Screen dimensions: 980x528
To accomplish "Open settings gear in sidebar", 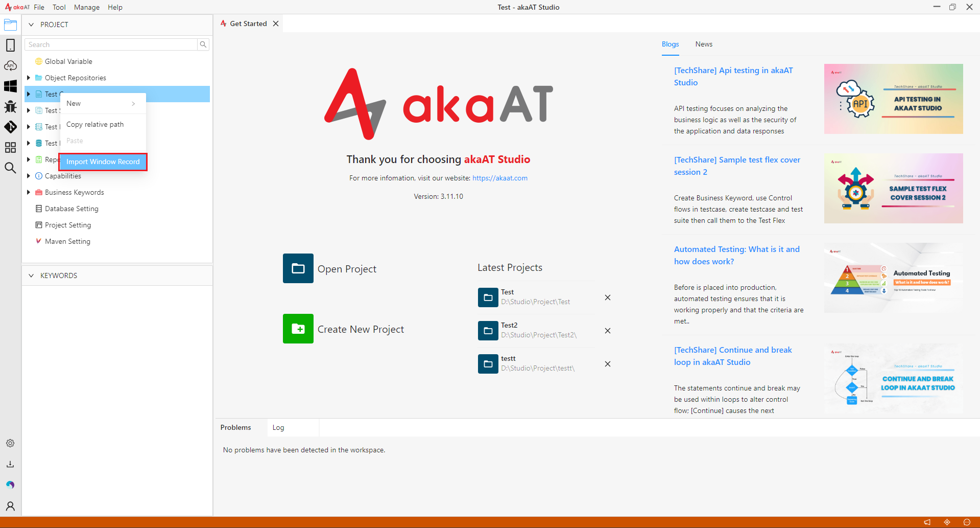I will [10, 443].
